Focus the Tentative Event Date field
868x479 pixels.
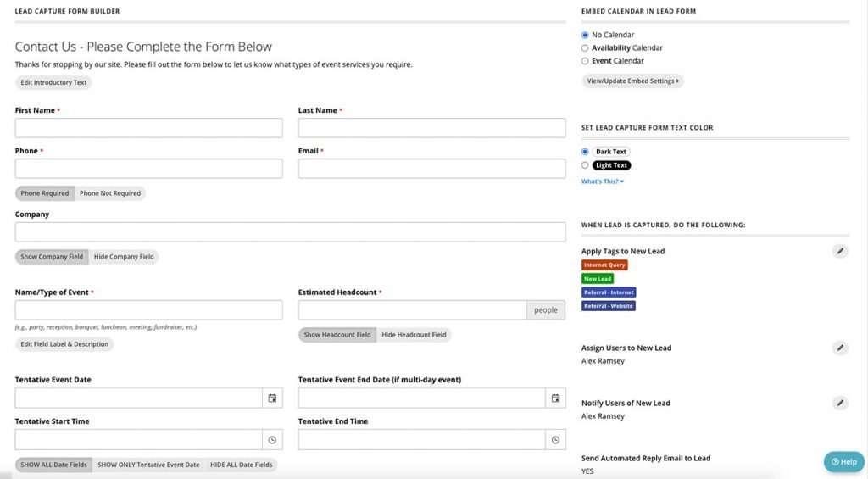139,398
